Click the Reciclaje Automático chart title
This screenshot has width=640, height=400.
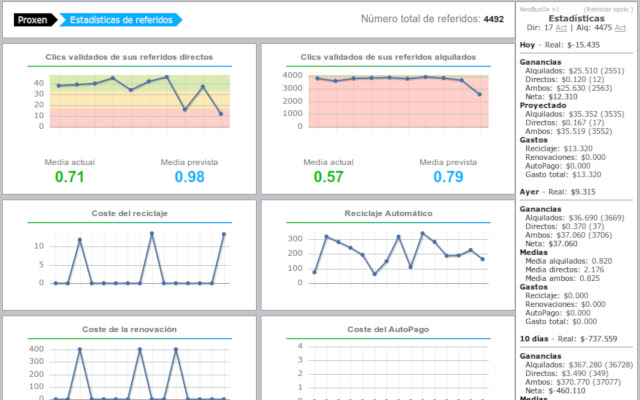[x=388, y=213]
